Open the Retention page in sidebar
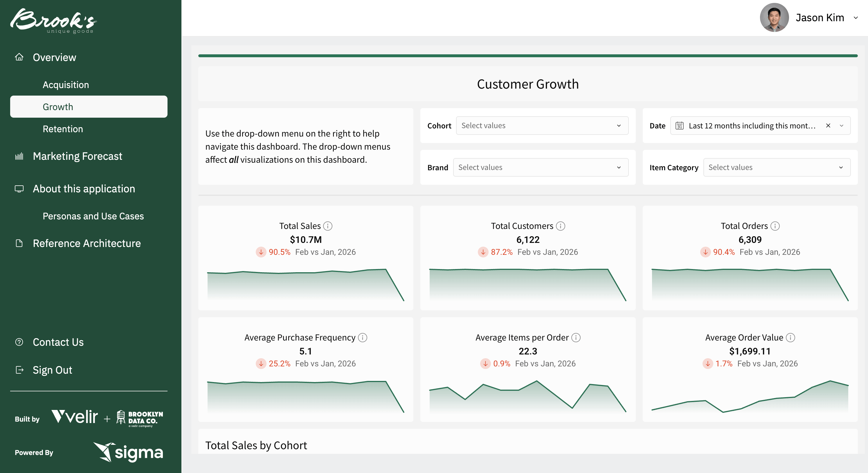Screen dimensions: 868x473 point(63,129)
